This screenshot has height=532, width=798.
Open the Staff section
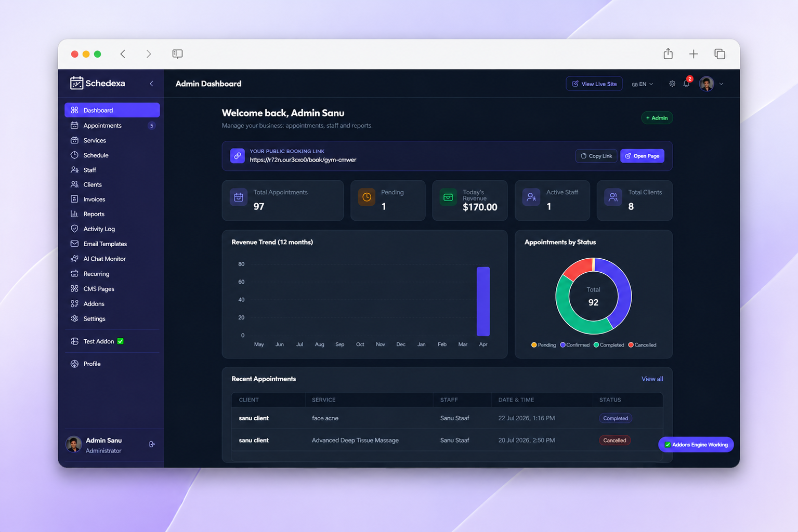112,170
